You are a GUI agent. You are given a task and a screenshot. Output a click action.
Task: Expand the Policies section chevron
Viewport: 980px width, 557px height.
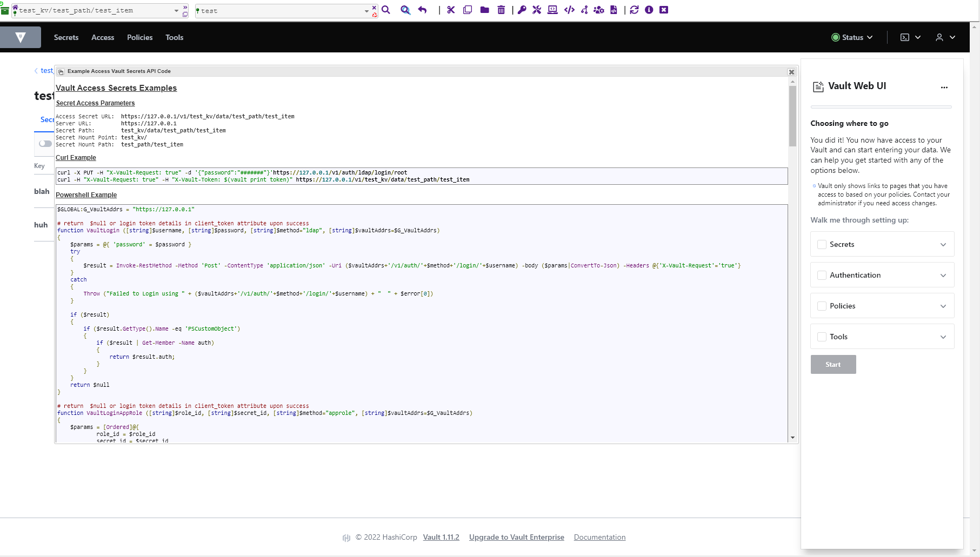943,306
